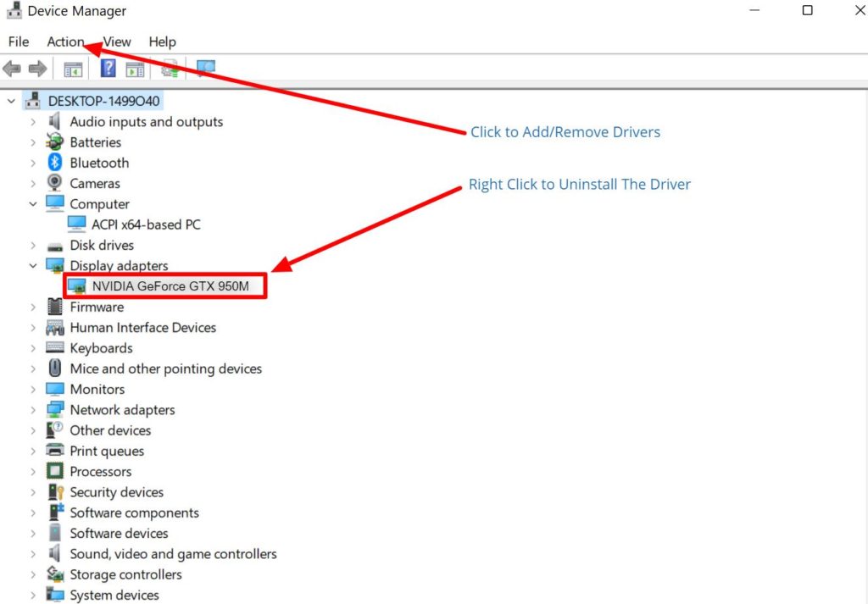
Task: Select the Software devices label
Action: (x=119, y=533)
